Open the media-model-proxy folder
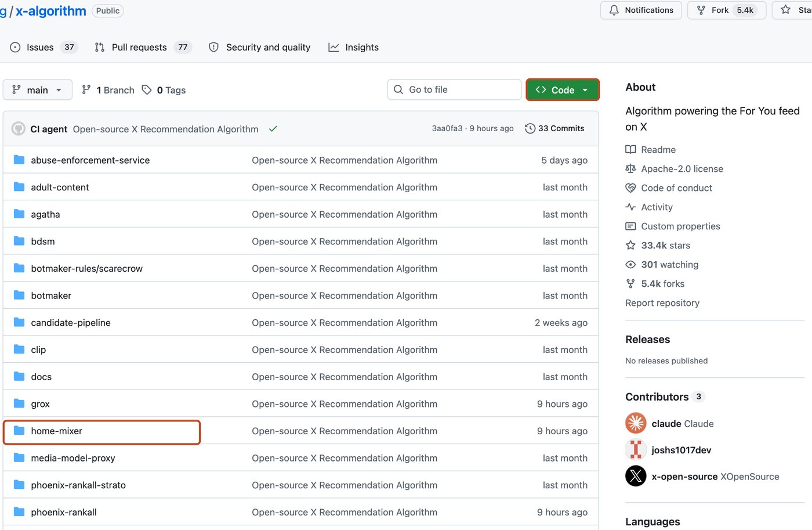The height and width of the screenshot is (530, 812). pos(73,458)
